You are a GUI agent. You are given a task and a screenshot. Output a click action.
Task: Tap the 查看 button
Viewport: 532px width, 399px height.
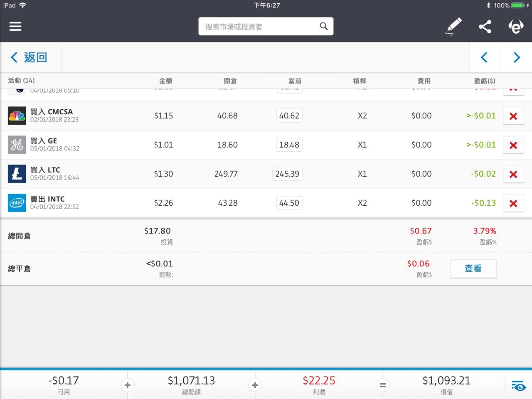473,268
